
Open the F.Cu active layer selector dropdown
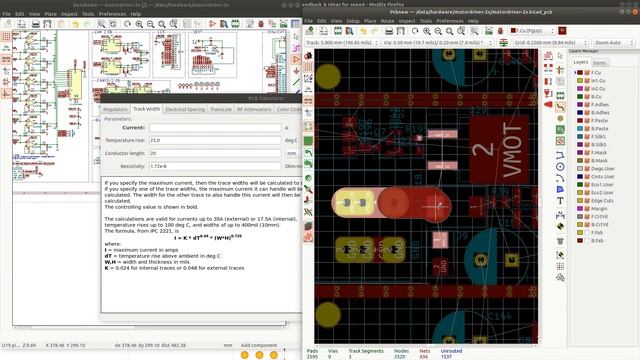(x=532, y=31)
